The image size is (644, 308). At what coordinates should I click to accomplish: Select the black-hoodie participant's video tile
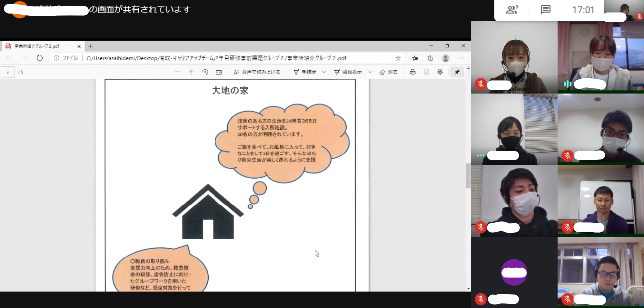point(514,201)
